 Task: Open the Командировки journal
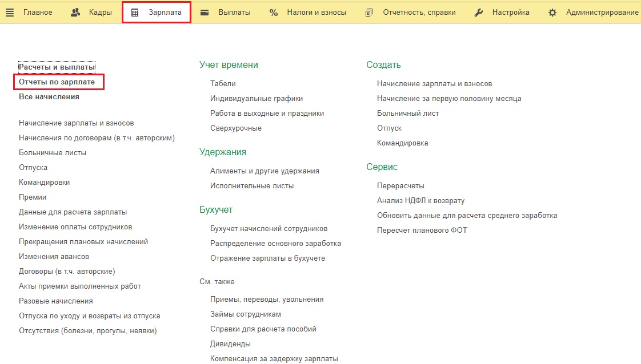tap(44, 183)
